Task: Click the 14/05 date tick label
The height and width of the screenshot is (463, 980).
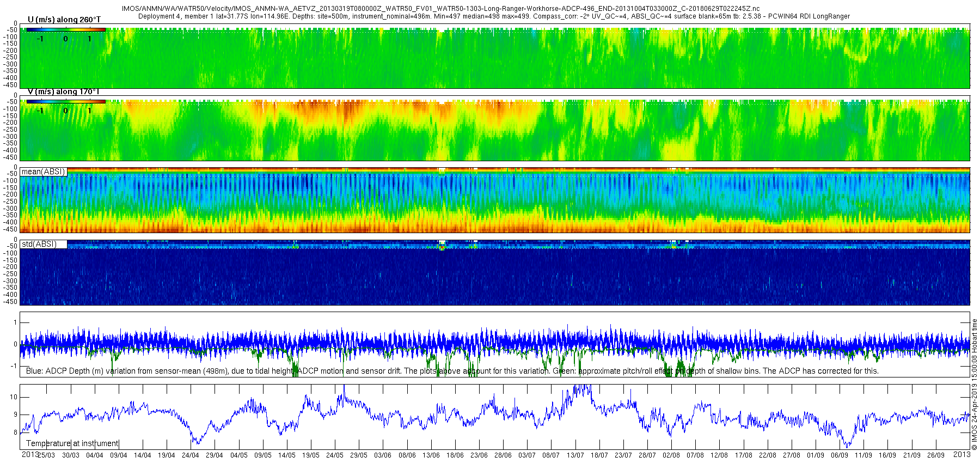Action: click(286, 455)
